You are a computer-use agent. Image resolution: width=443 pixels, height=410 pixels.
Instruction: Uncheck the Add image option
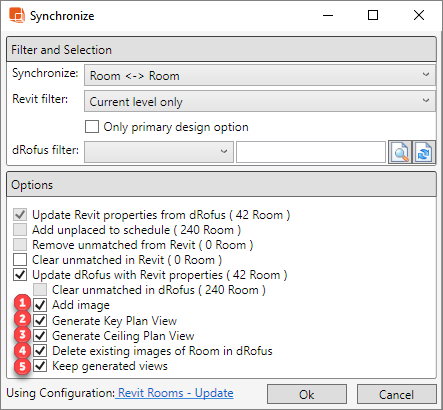tap(40, 304)
